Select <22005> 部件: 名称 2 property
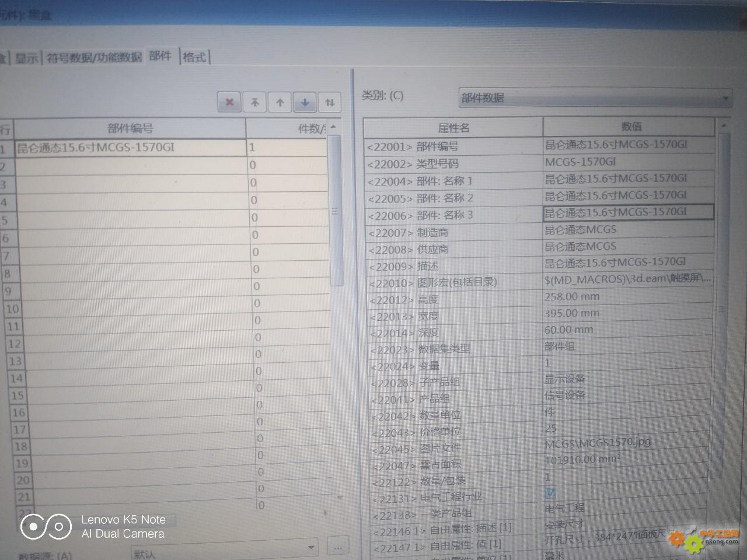The width and height of the screenshot is (747, 560). pyautogui.click(x=453, y=198)
